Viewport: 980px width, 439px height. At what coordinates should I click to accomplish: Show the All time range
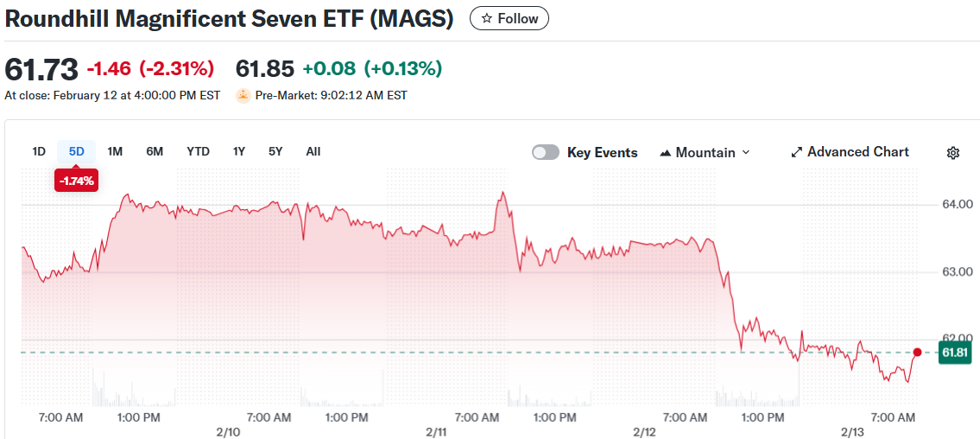(313, 151)
